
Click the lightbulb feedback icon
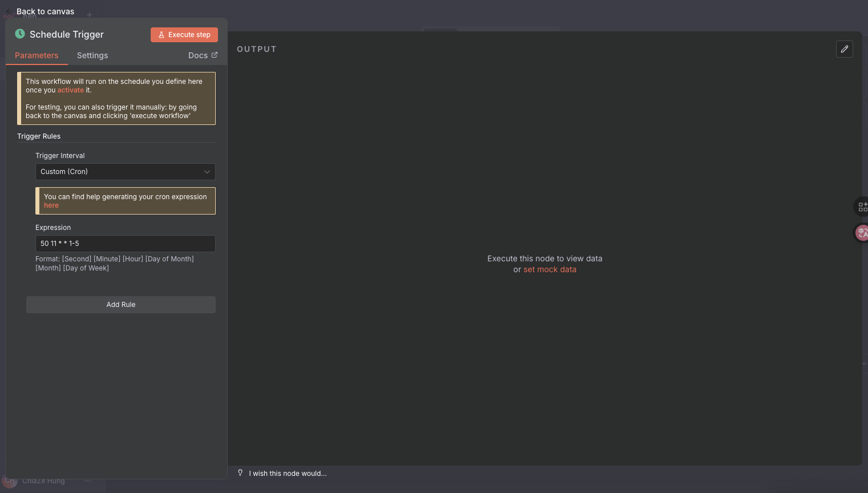point(240,473)
